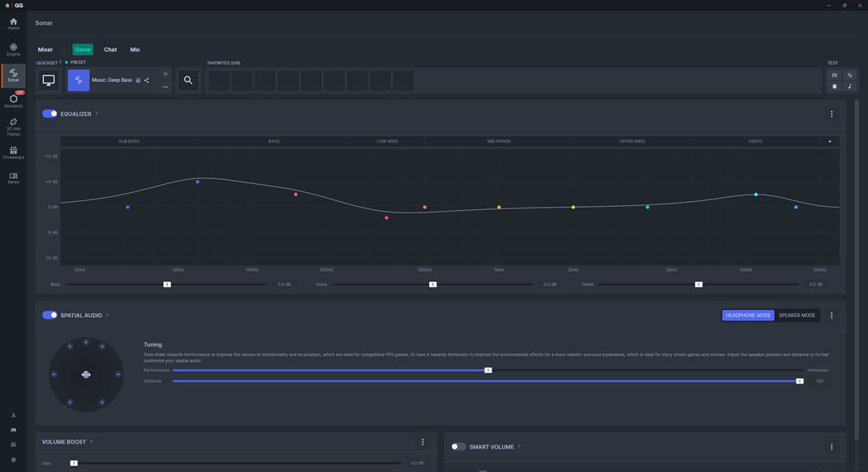Open Moments in the sidebar
Image resolution: width=868 pixels, height=472 pixels.
tap(13, 100)
